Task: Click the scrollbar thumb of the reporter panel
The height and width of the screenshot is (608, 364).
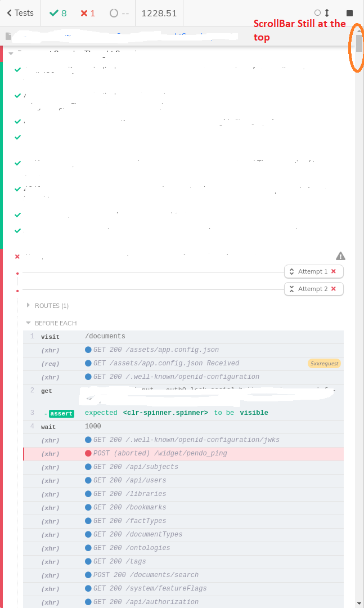Action: 359,43
